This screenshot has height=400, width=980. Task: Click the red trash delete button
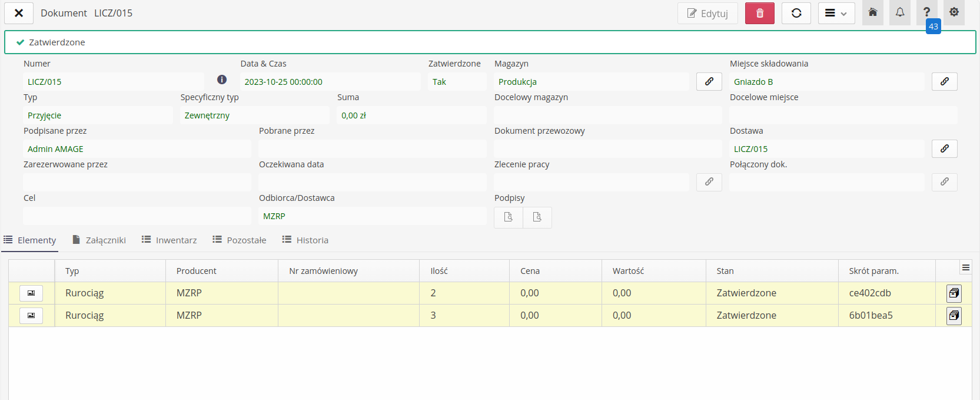point(759,13)
